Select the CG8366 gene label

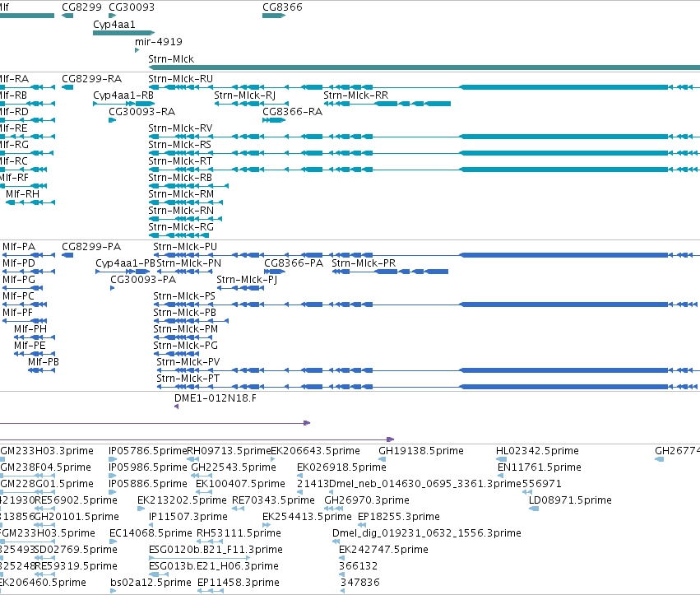point(283,7)
